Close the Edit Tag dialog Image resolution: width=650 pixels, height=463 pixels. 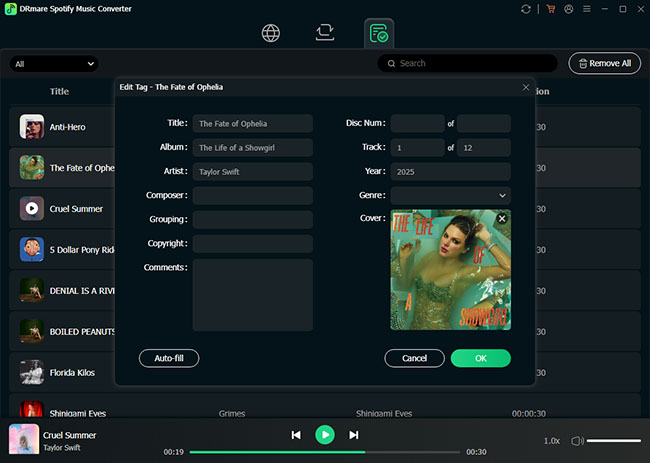pyautogui.click(x=526, y=87)
